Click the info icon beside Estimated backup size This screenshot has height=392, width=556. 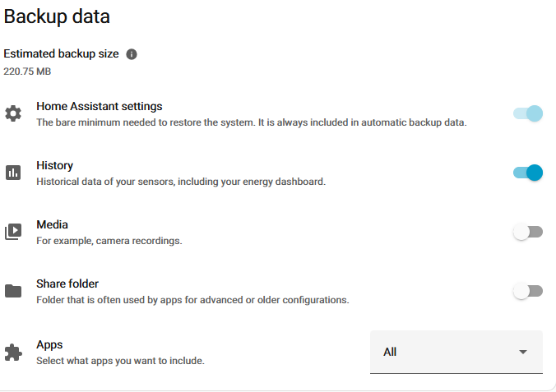click(x=132, y=54)
